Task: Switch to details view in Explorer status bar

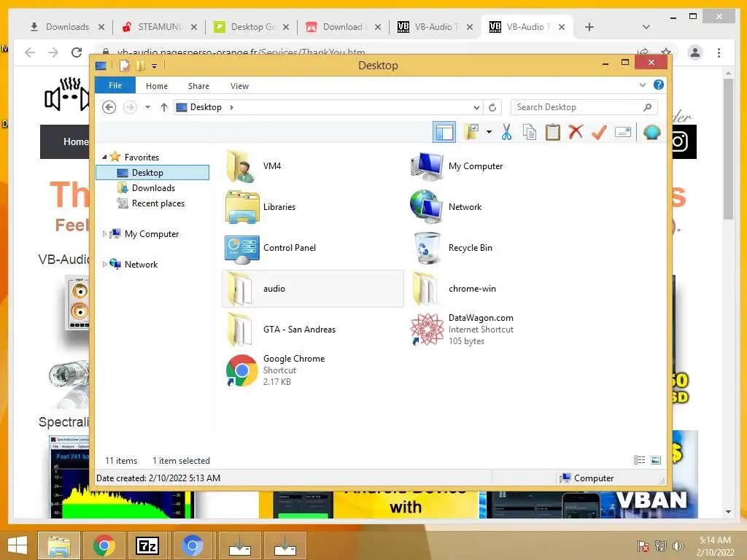Action: pos(639,460)
